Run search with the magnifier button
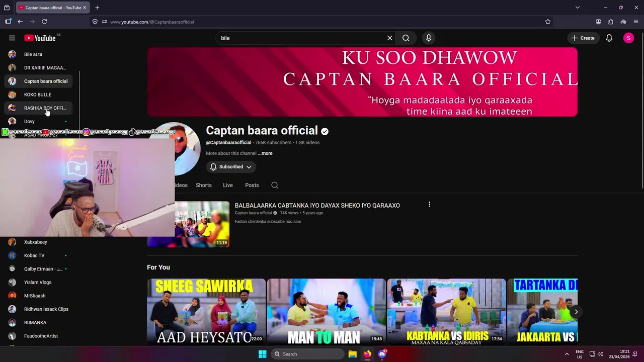 tap(406, 38)
